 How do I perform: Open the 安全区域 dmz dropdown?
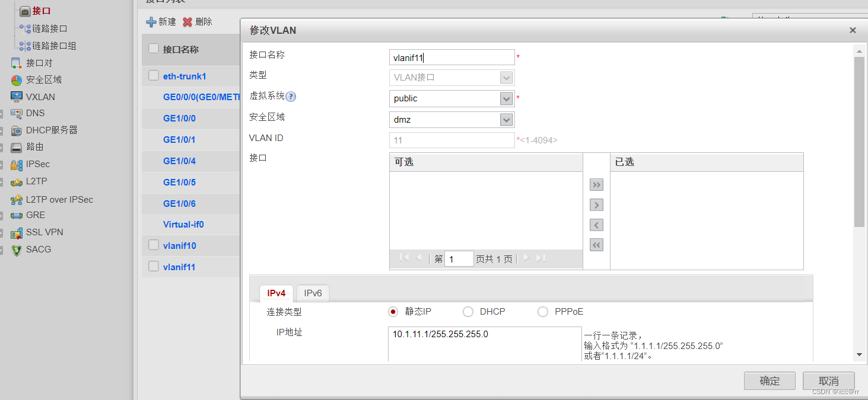[506, 119]
